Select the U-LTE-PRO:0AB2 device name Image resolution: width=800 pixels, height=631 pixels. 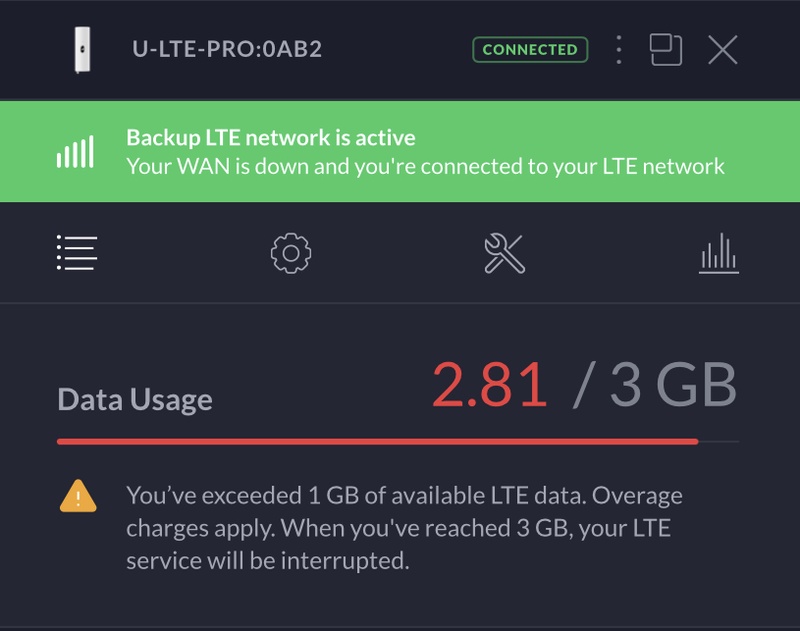227,50
